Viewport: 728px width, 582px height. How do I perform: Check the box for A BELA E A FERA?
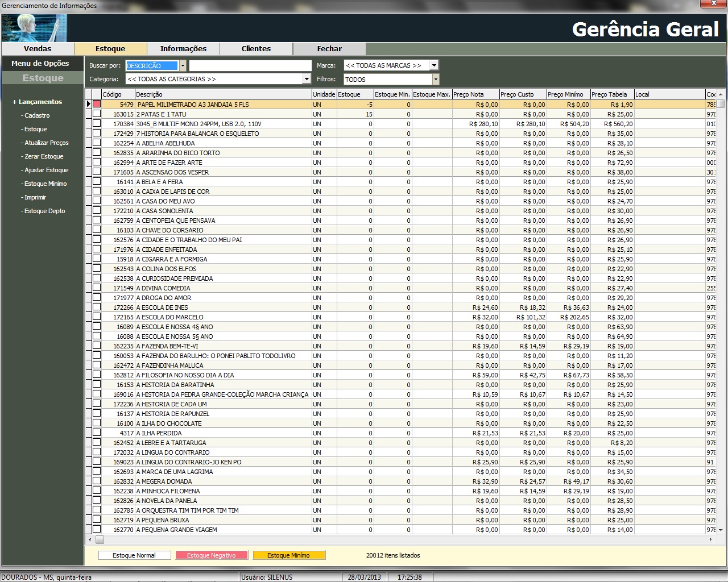click(x=97, y=181)
